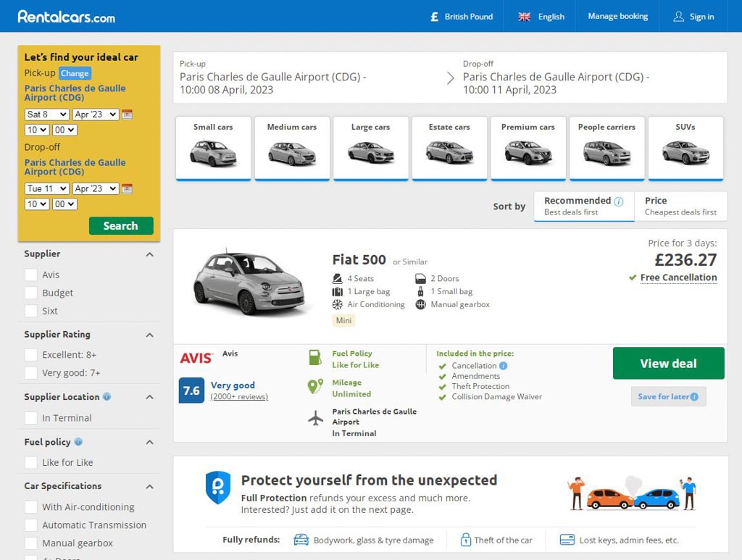The width and height of the screenshot is (742, 560).
Task: Switch to Price cheapest deals sorting
Action: pyautogui.click(x=682, y=206)
